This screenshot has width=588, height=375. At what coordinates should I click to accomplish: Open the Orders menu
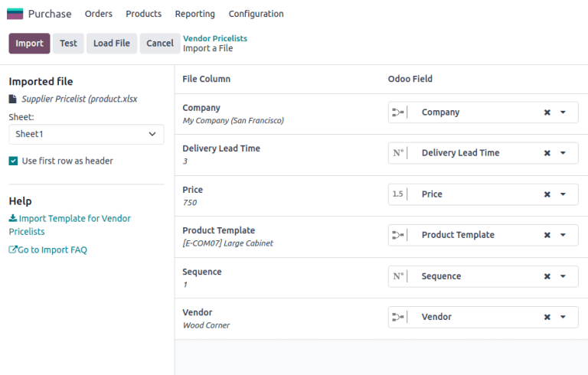98,14
